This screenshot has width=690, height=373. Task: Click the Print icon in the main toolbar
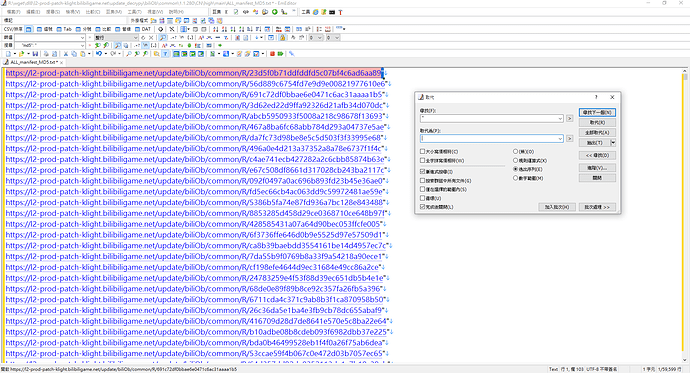point(46,54)
